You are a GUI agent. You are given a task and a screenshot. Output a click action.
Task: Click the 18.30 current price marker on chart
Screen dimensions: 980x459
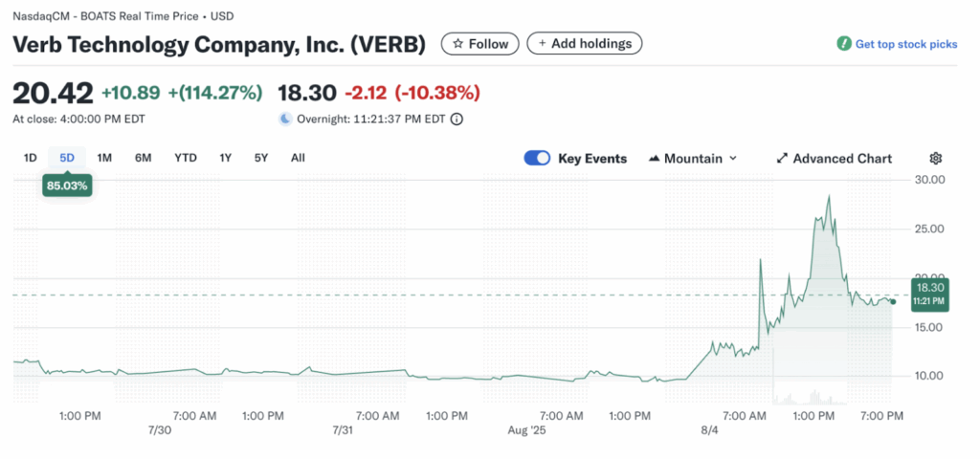tap(928, 293)
